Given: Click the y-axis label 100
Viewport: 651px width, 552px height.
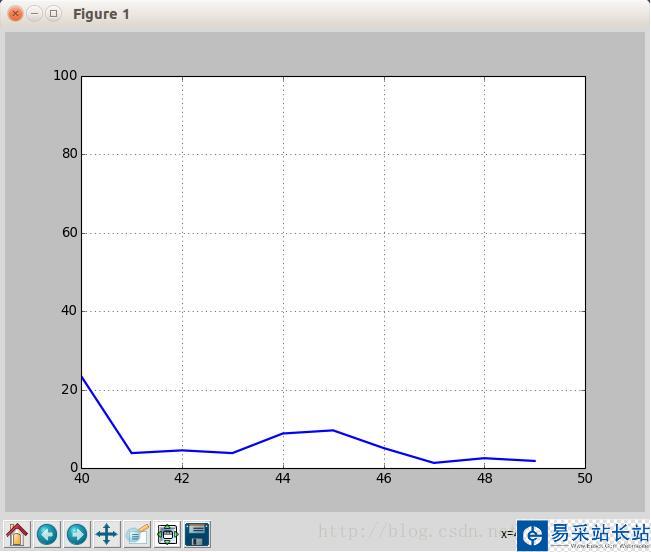Looking at the screenshot, I should (65, 76).
